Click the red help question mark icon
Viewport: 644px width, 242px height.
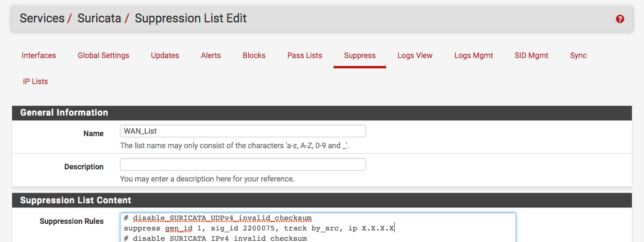pyautogui.click(x=620, y=19)
